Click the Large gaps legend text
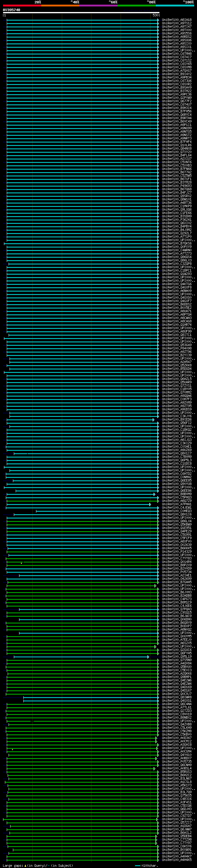 pyautogui.click(x=38, y=865)
